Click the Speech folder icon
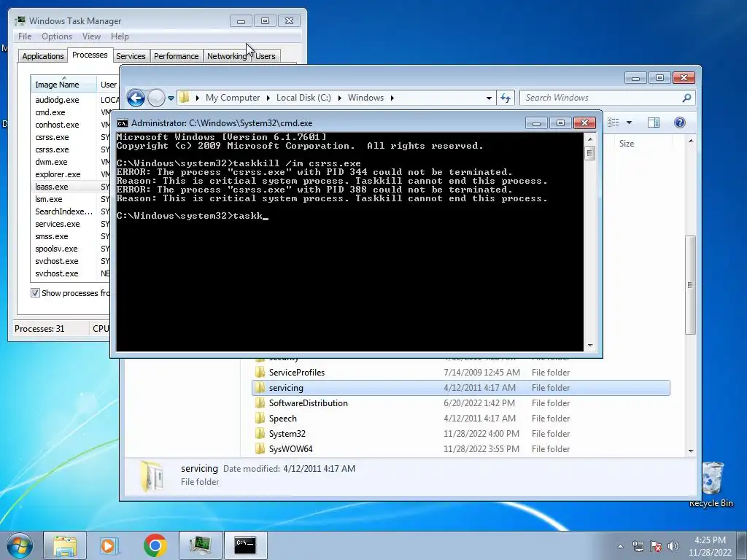 260,418
